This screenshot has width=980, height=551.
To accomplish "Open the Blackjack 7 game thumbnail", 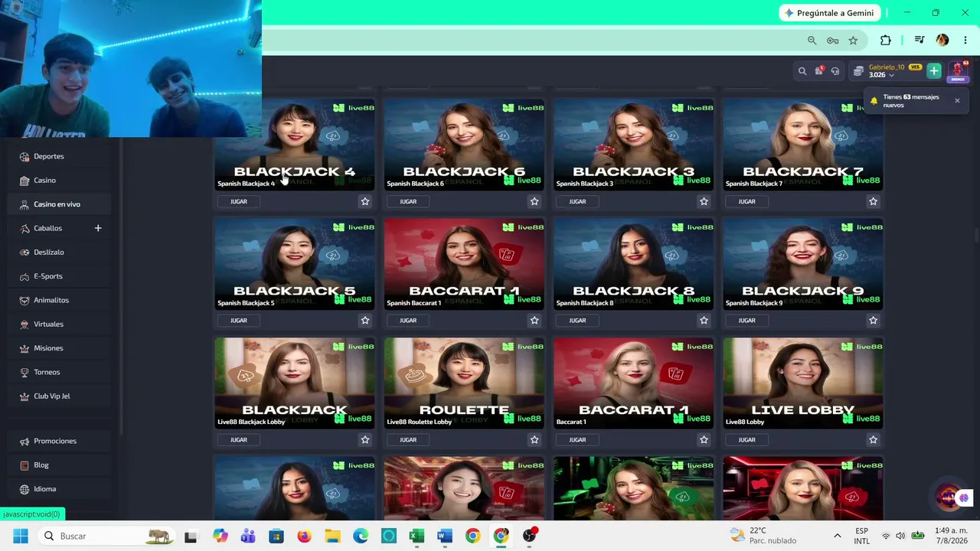I will coord(803,145).
